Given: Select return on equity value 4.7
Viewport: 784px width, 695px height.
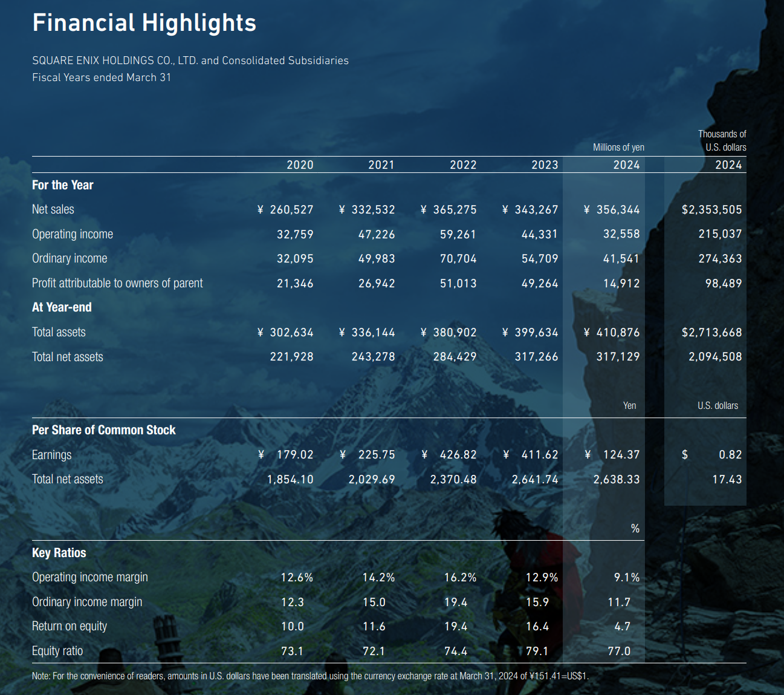Looking at the screenshot, I should [623, 626].
